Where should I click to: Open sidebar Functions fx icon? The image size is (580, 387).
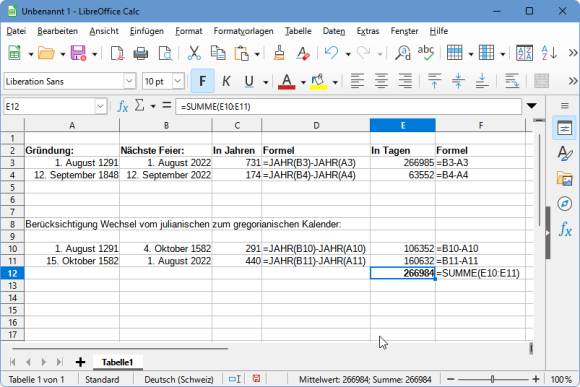565,229
